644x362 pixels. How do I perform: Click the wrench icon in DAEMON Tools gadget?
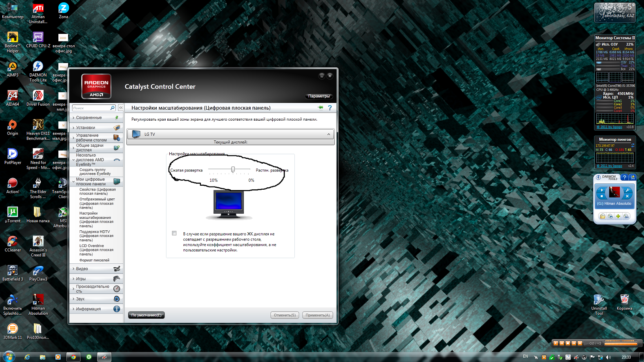(627, 191)
